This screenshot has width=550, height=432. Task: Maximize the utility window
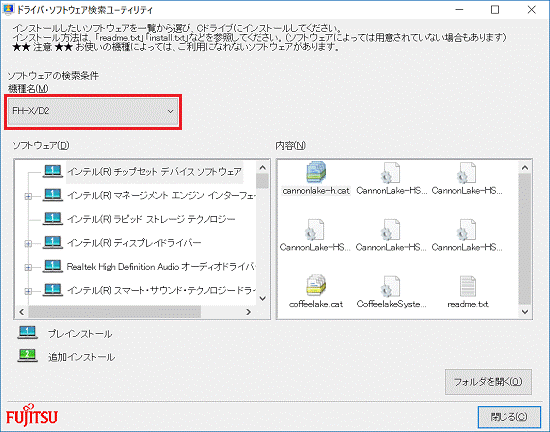click(x=495, y=9)
